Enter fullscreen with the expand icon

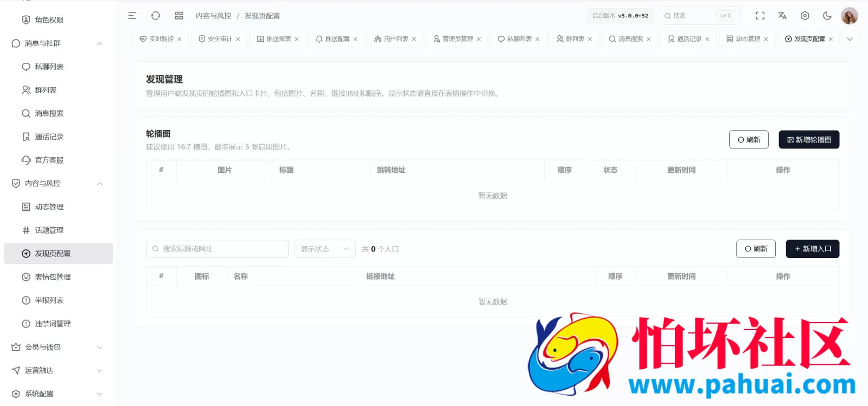[x=760, y=16]
